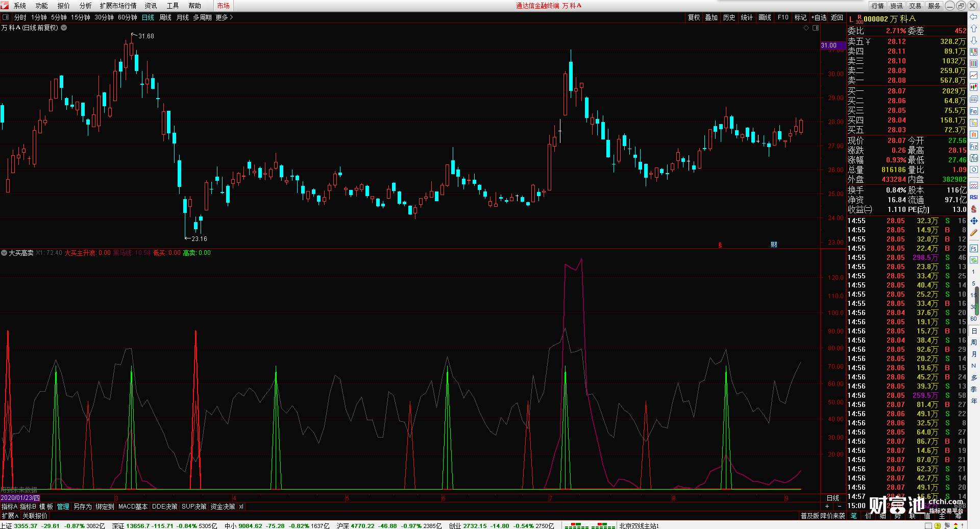
Task: Open the 多 multi-period sidebar option
Action: point(974,378)
